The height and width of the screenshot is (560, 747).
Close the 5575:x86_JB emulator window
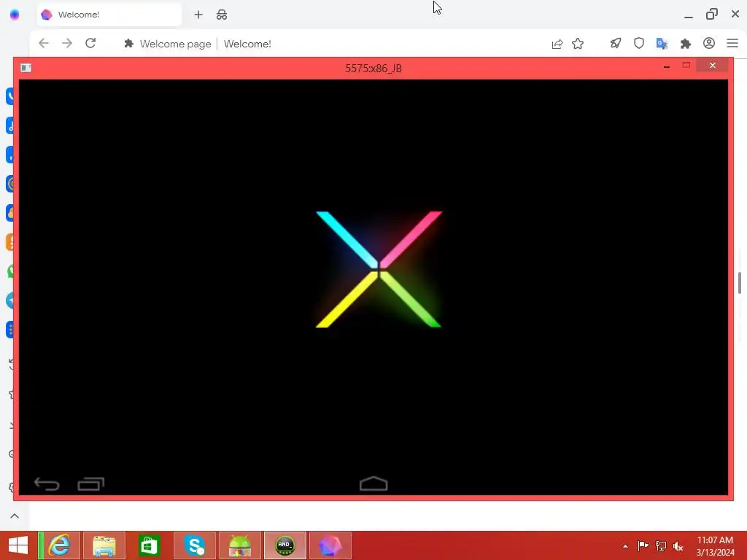coord(712,65)
